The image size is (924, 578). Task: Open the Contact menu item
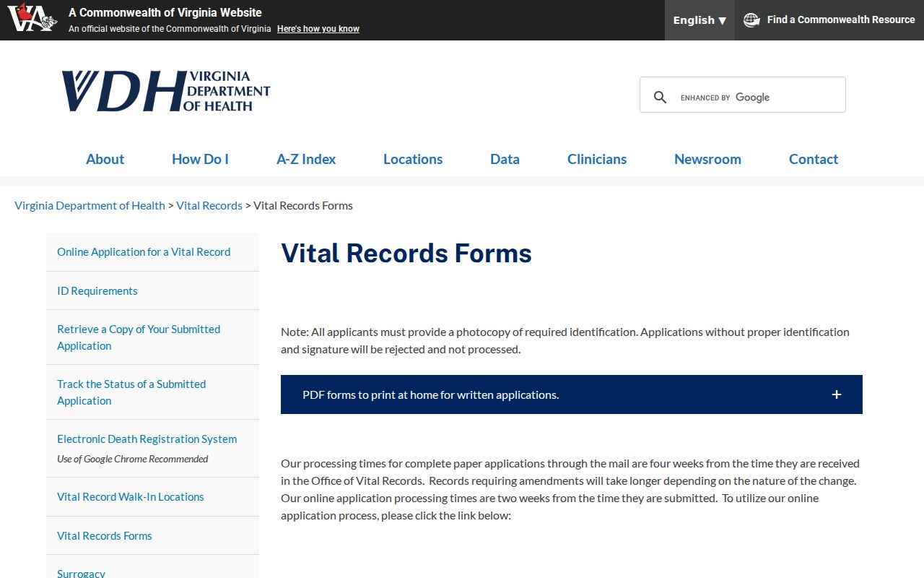pyautogui.click(x=814, y=159)
